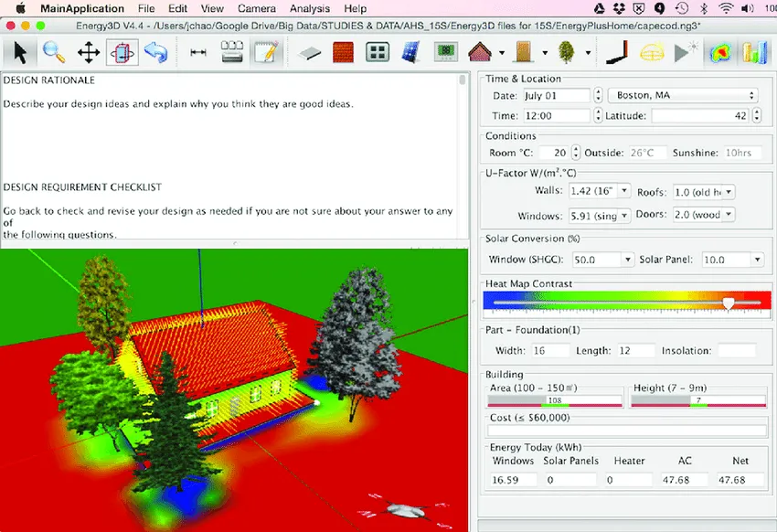The width and height of the screenshot is (777, 532).
Task: Click the foundation Length field
Action: pos(636,351)
